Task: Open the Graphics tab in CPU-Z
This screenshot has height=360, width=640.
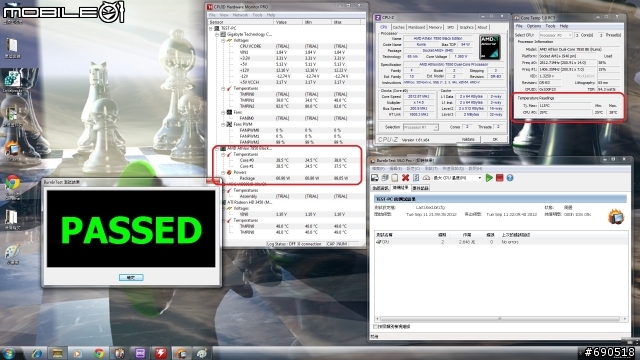Action: 466,27
